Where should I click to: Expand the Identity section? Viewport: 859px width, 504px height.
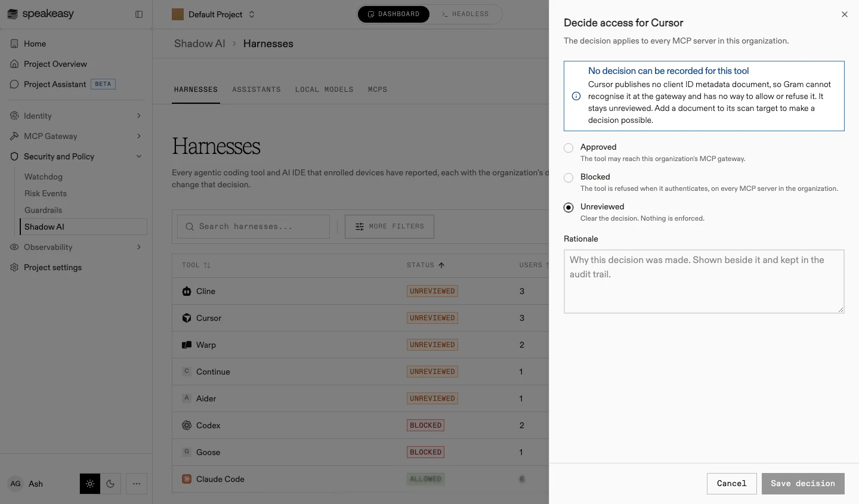pyautogui.click(x=76, y=116)
